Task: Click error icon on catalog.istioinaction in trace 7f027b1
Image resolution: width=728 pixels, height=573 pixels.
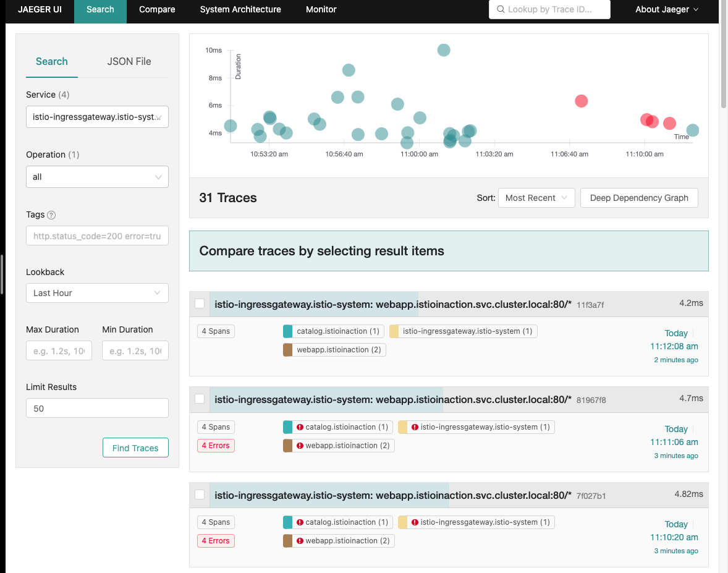Action: tap(300, 522)
